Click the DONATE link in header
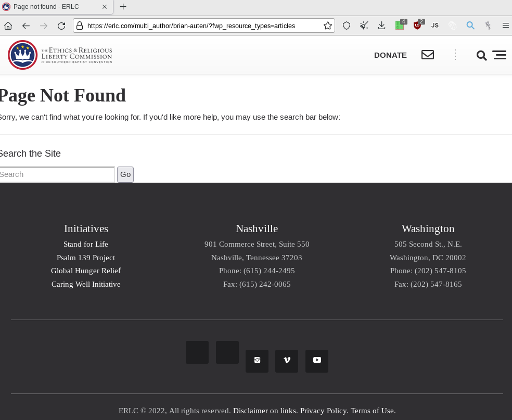 (x=390, y=55)
